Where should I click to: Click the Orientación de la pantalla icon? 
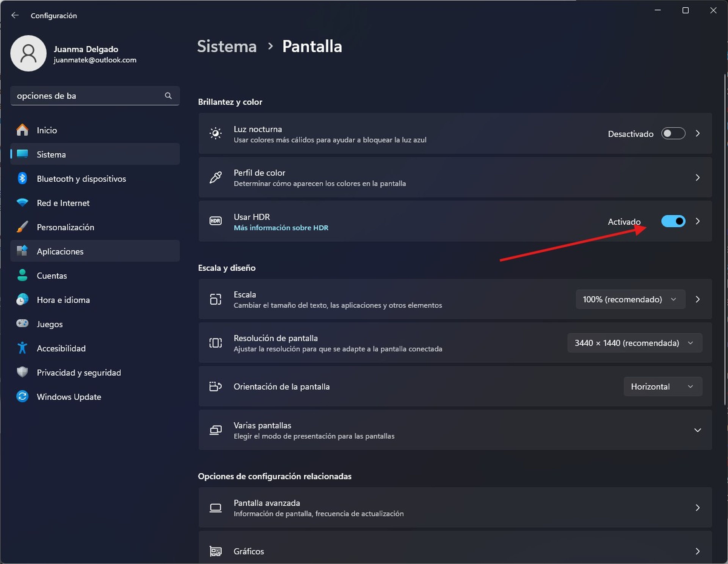[x=215, y=386]
